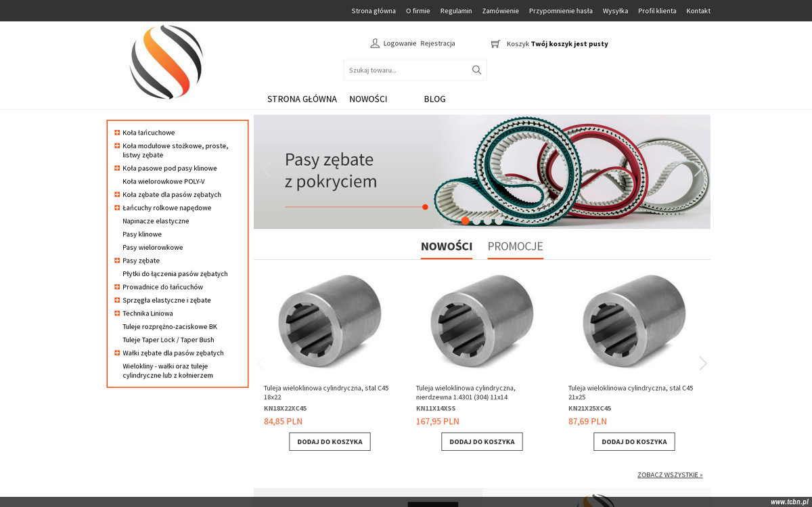Add KN18X22XC45 sleeve to cart
This screenshot has height=507, width=812.
(x=330, y=441)
